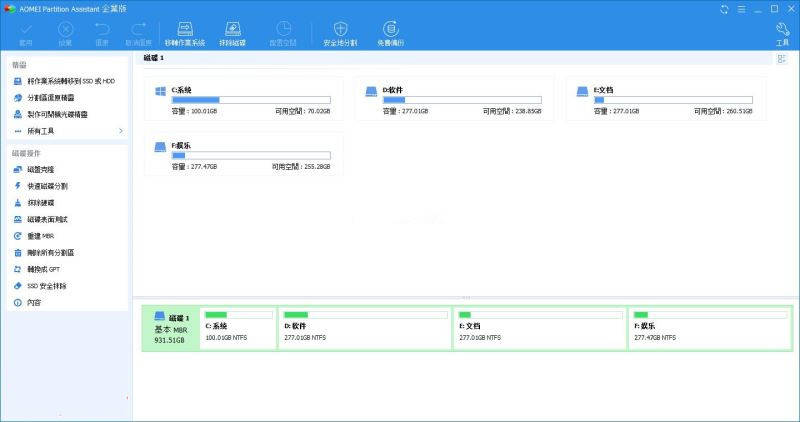
Task: Select E: 277.01GB NTFS block in disk map
Action: 540,329
